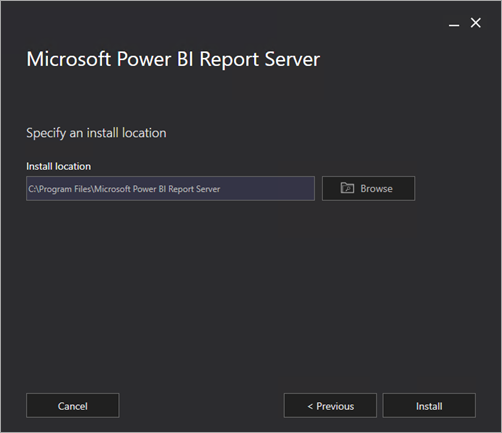The image size is (502, 433).
Task: Go back with the Previous button
Action: (x=330, y=406)
